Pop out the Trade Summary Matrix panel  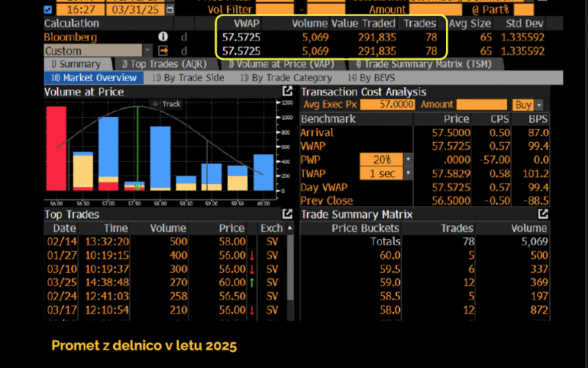542,214
